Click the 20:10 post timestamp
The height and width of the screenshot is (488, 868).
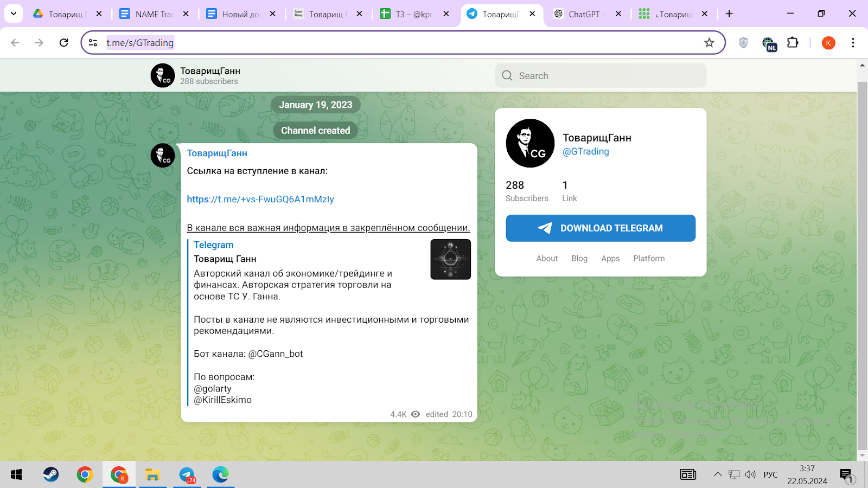tap(462, 414)
